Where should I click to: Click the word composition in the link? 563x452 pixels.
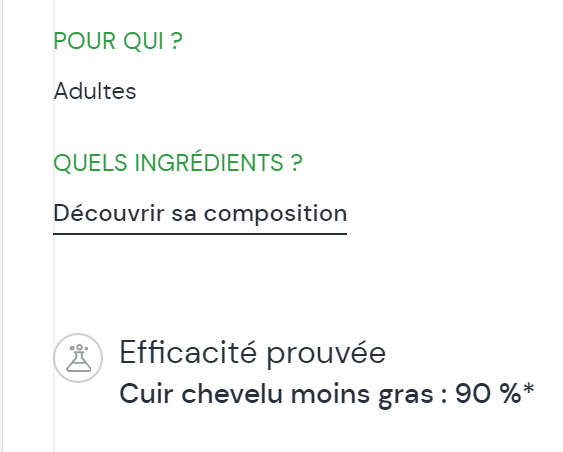click(x=275, y=215)
